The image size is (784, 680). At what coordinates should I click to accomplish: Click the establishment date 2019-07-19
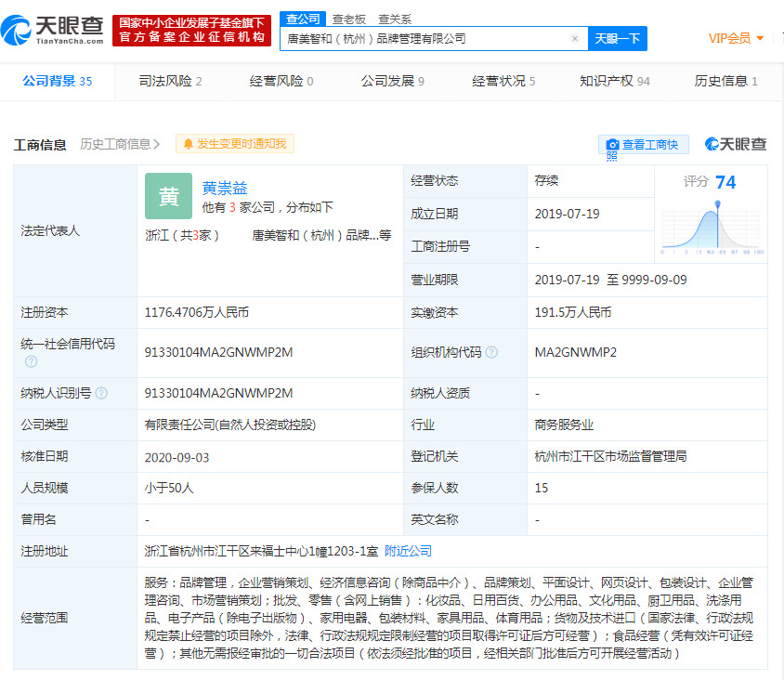(567, 214)
